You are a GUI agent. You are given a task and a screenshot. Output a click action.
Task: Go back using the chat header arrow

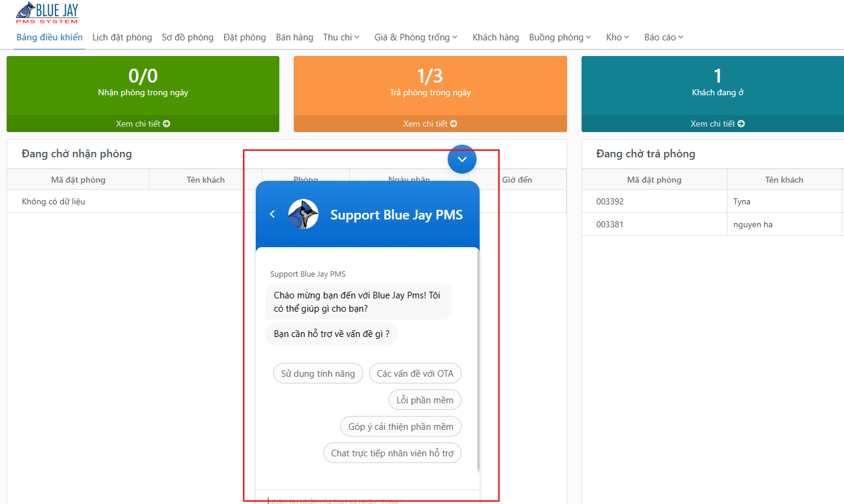272,214
